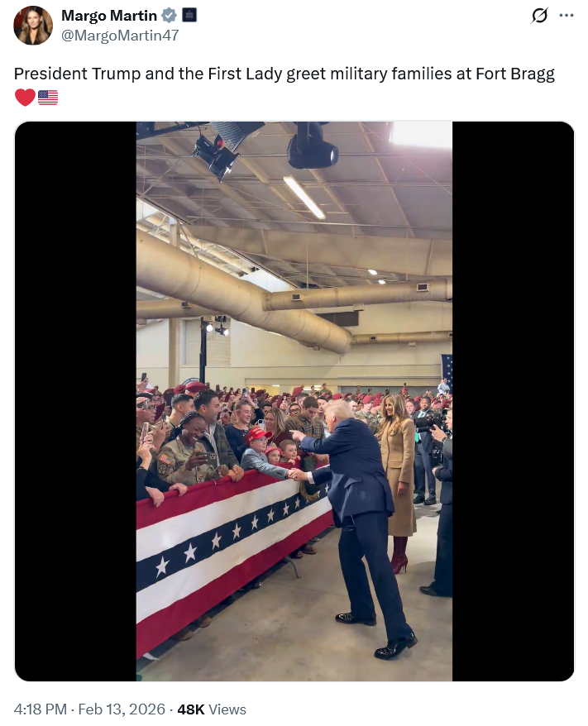Click the dark affiliation badge icon
This screenshot has width=588, height=726.
(189, 15)
